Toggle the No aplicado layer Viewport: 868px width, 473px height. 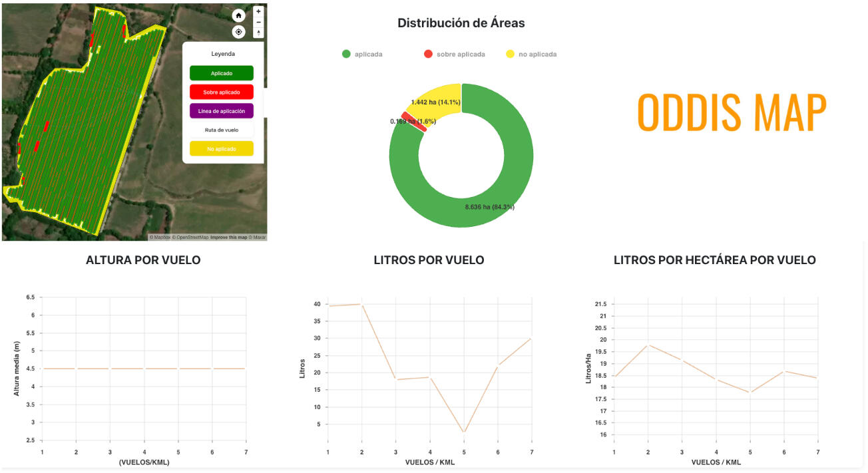point(222,149)
